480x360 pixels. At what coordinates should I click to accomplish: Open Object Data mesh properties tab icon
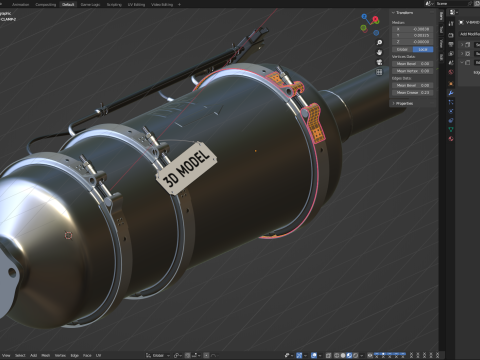[x=451, y=130]
